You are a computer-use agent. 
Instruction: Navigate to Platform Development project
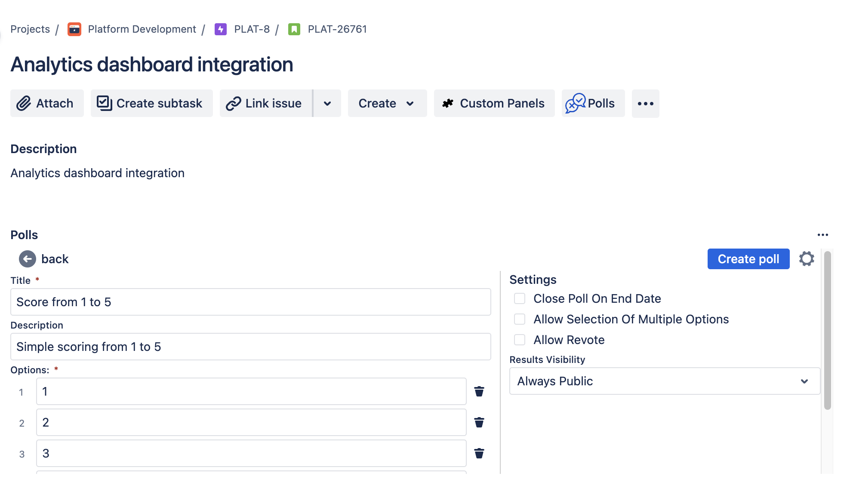tap(141, 29)
